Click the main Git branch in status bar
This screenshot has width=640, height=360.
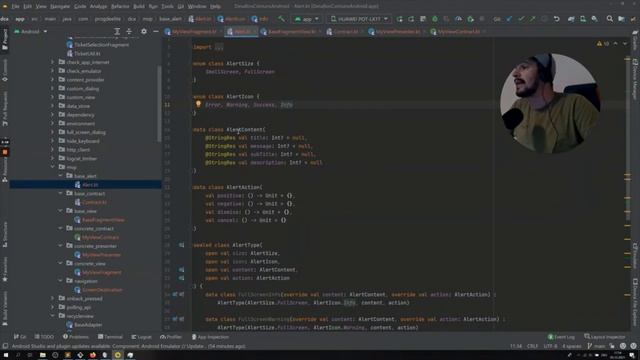pyautogui.click(x=596, y=346)
